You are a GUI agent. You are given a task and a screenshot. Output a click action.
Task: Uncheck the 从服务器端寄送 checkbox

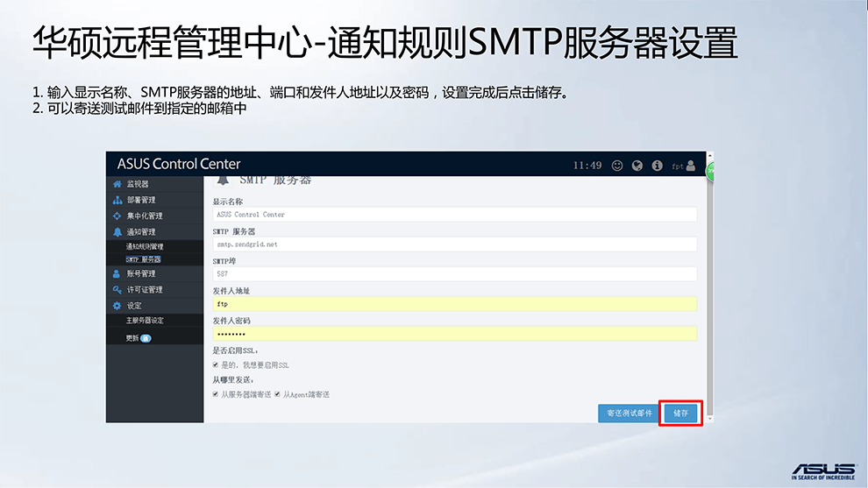coord(216,394)
